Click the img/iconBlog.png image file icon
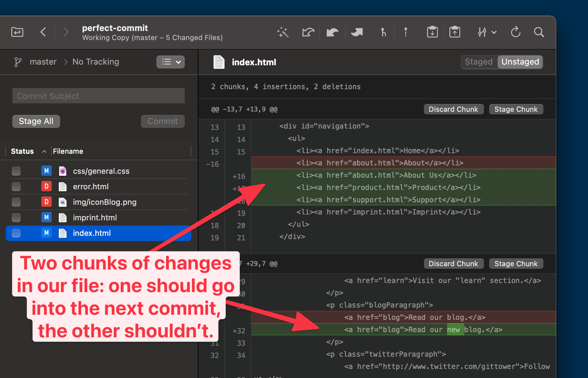Image resolution: width=588 pixels, height=378 pixels. point(63,202)
